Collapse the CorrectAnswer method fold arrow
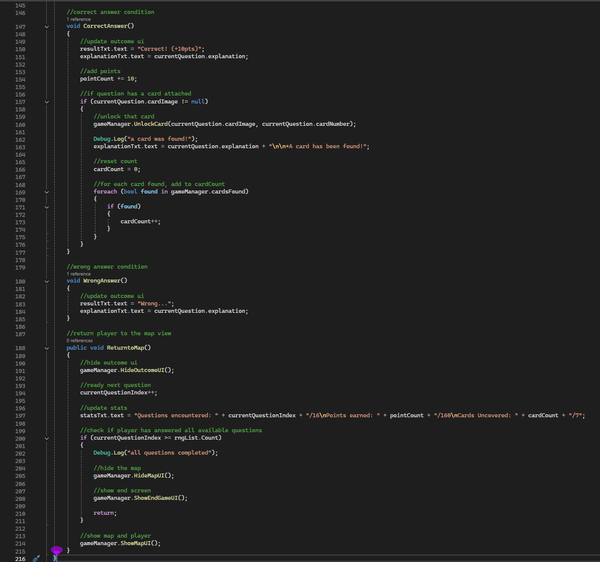The height and width of the screenshot is (562, 600). (47, 27)
